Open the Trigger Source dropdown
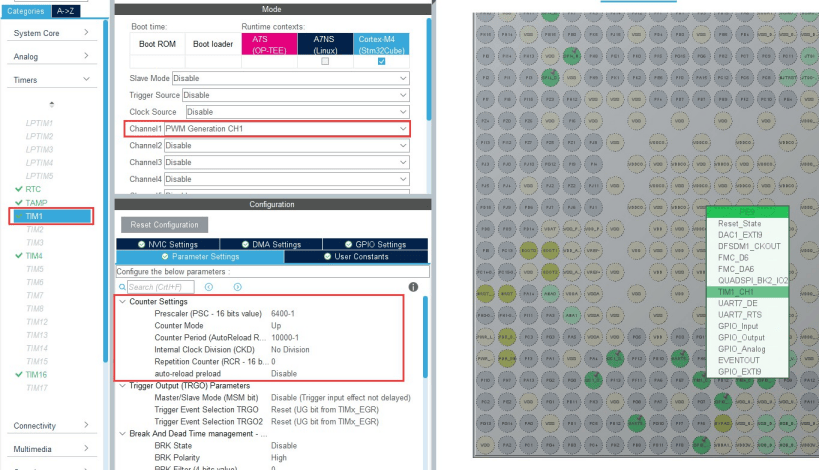The height and width of the screenshot is (470, 820). point(295,95)
